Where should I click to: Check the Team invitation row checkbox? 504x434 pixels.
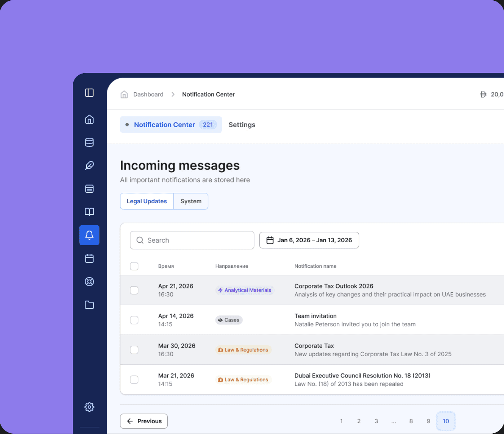click(134, 320)
